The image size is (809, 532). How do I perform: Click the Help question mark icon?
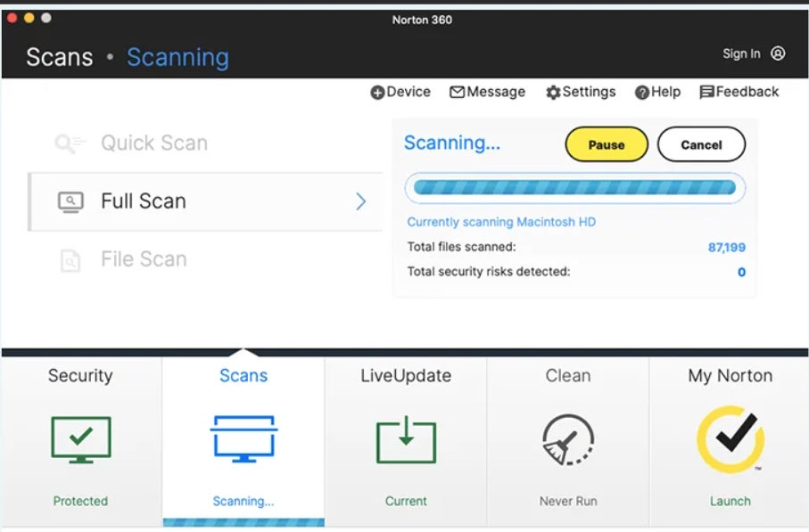(x=641, y=93)
